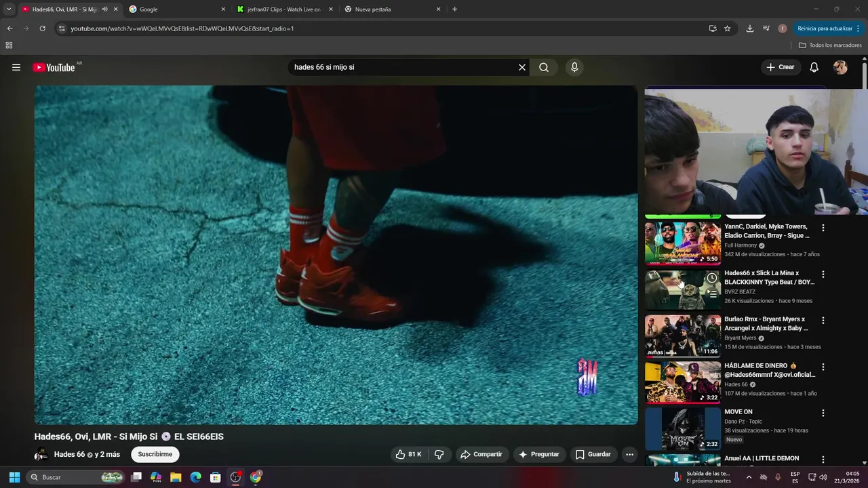Screen dimensions: 868x488
Task: Start voice search with the microphone
Action: click(574, 67)
